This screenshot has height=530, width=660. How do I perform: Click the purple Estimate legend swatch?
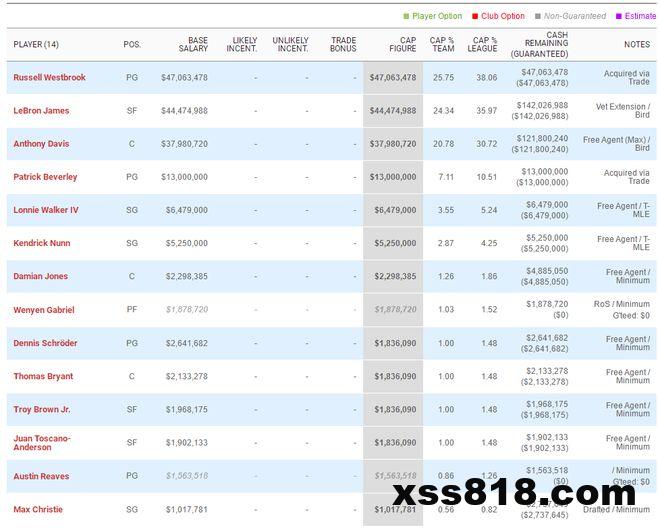[619, 16]
